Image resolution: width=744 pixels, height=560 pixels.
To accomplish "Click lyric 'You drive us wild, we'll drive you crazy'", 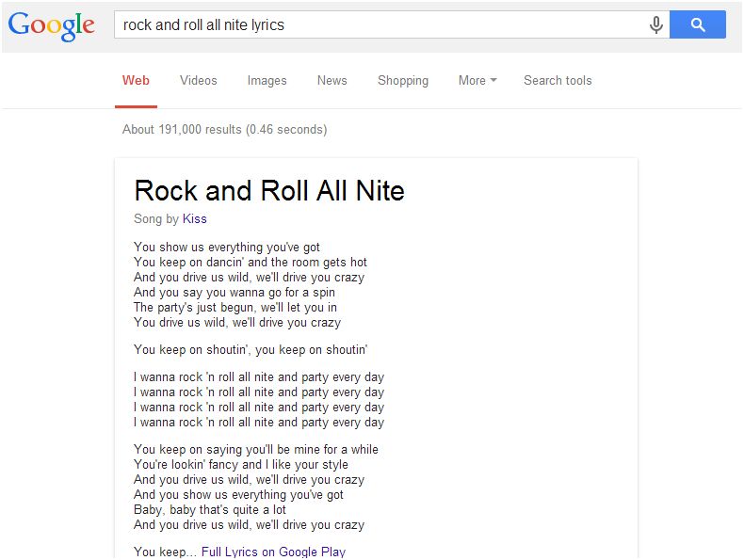I will [237, 323].
